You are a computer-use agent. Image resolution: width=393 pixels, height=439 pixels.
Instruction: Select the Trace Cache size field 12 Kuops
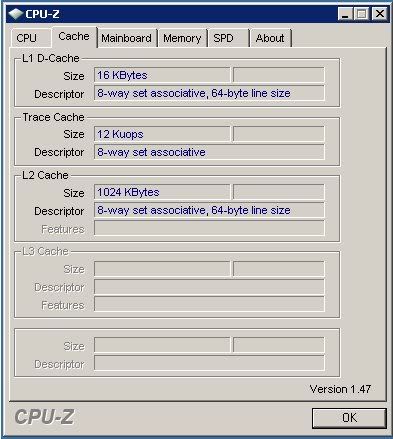point(162,134)
